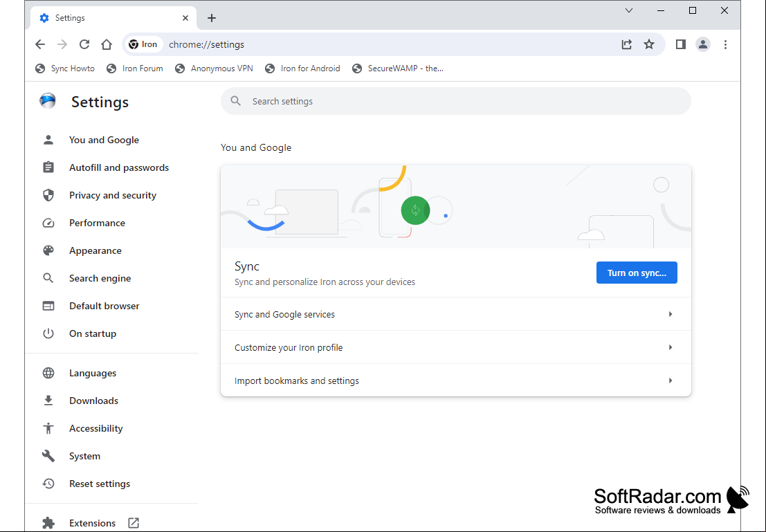Click the Iron site info chip
The image size is (766, 532).
pos(143,44)
